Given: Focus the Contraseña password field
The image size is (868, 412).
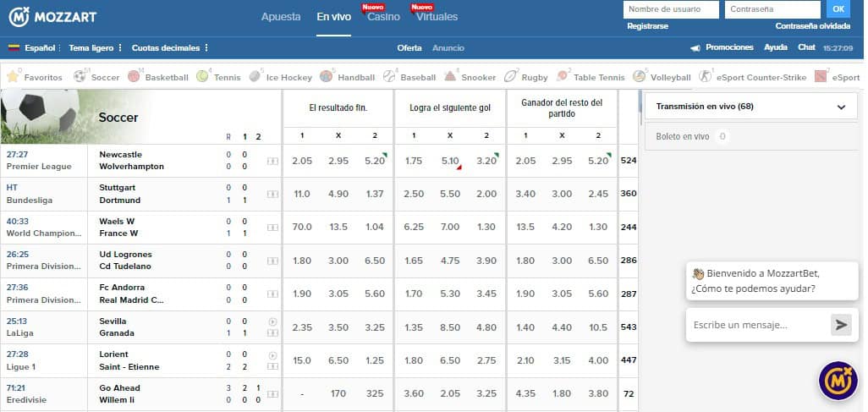Looking at the screenshot, I should click(x=772, y=9).
